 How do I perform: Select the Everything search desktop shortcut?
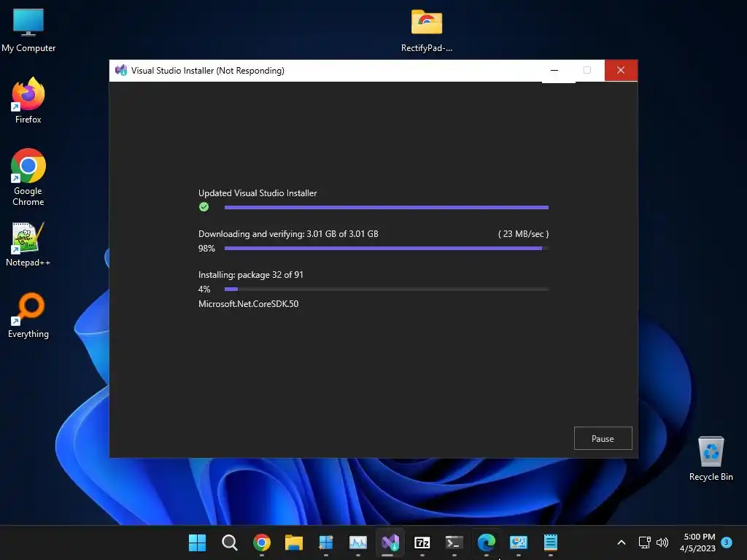click(x=28, y=316)
